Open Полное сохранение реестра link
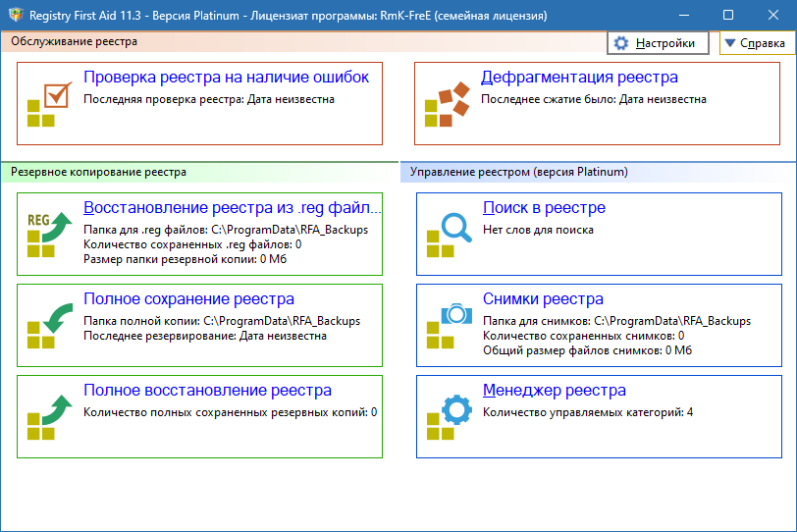This screenshot has width=797, height=532. (x=188, y=298)
